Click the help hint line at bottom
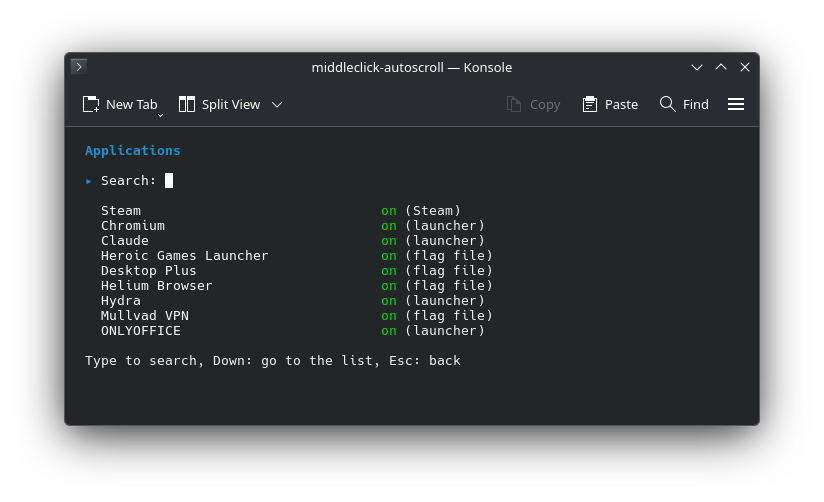Image resolution: width=824 pixels, height=502 pixels. tap(273, 361)
